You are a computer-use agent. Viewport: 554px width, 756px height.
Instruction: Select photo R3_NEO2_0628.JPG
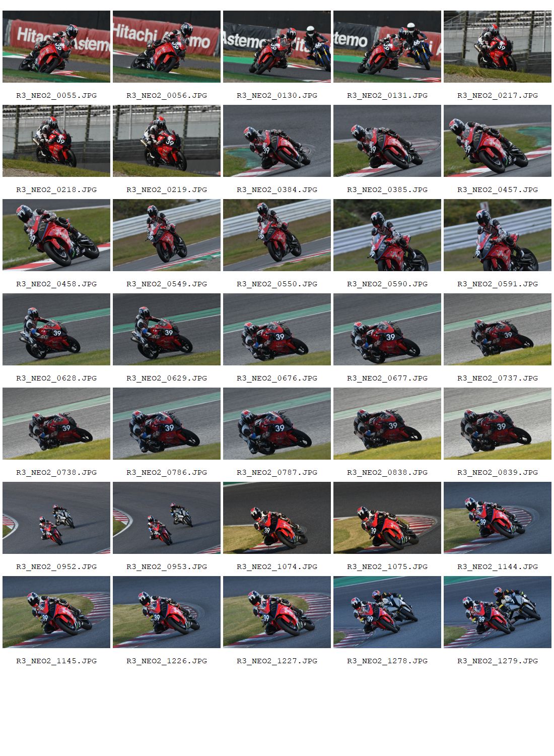(x=56, y=329)
